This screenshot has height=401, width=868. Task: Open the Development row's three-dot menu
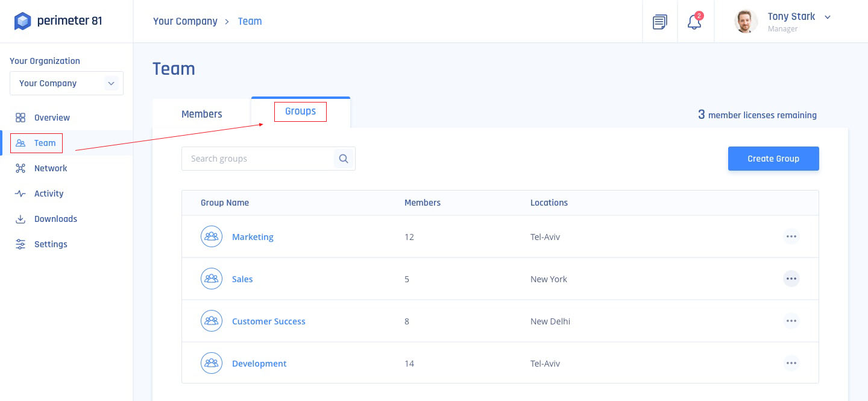click(791, 363)
